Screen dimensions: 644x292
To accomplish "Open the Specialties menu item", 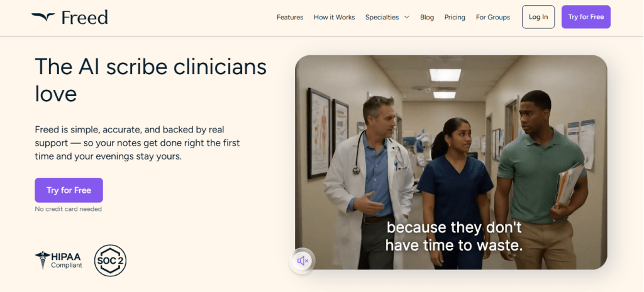I will 382,18.
